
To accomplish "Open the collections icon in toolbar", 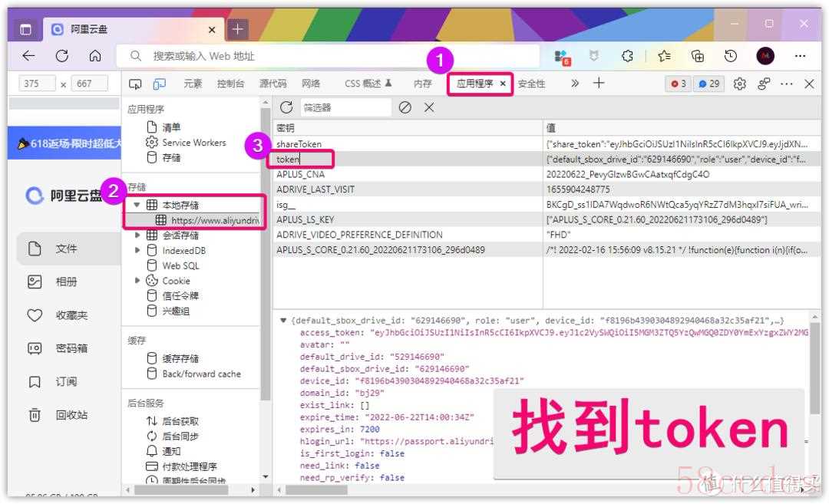I will (697, 56).
